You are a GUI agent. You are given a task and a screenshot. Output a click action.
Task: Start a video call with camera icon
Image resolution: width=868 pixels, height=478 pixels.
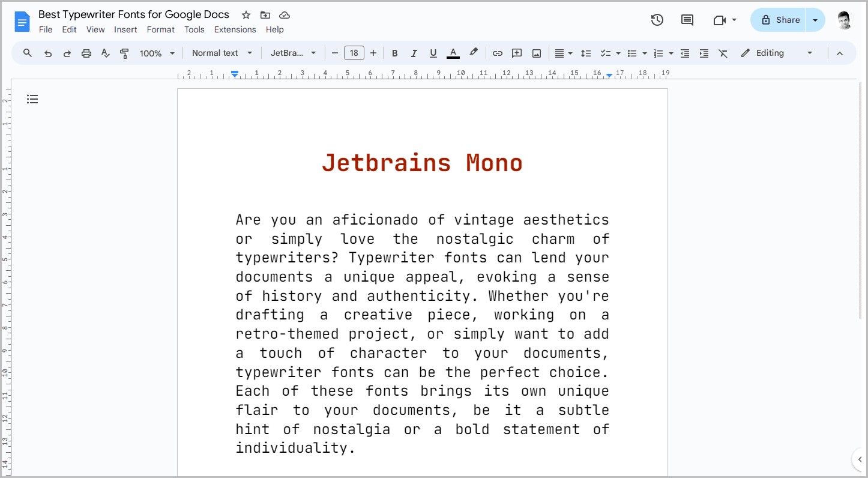pyautogui.click(x=720, y=20)
